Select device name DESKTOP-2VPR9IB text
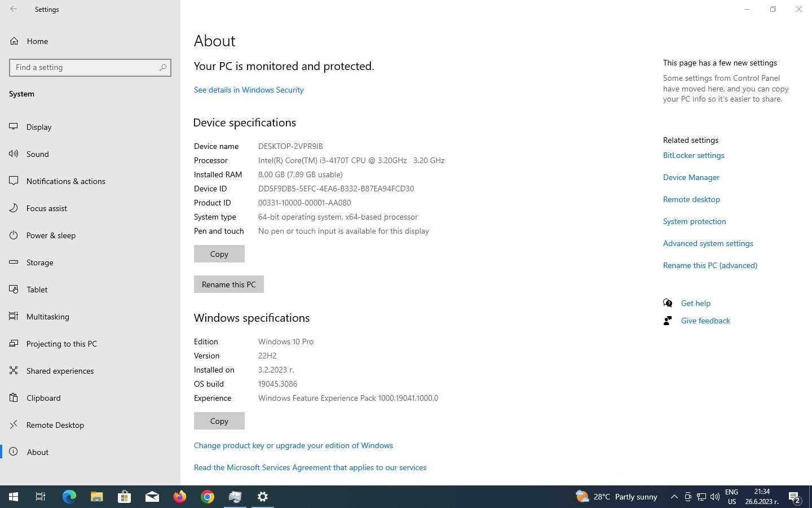 tap(290, 146)
